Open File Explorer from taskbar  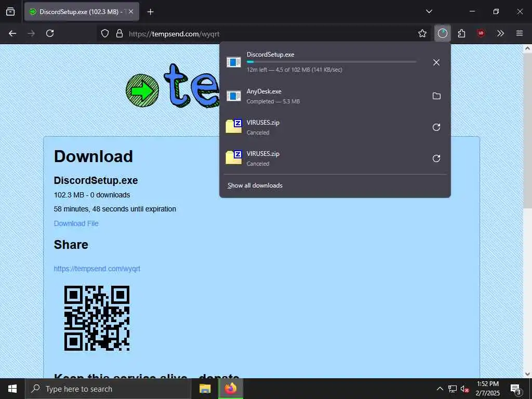coord(205,389)
